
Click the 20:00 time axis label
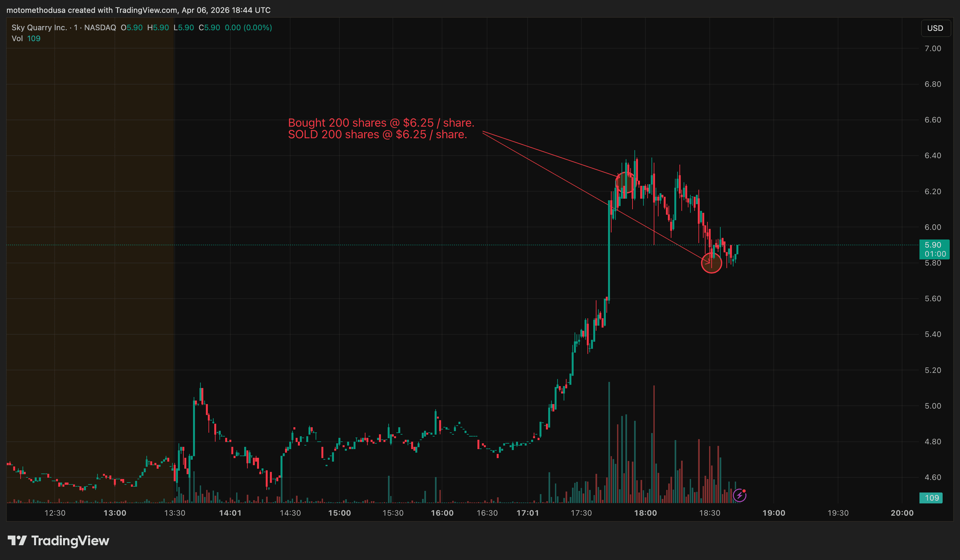tap(902, 513)
